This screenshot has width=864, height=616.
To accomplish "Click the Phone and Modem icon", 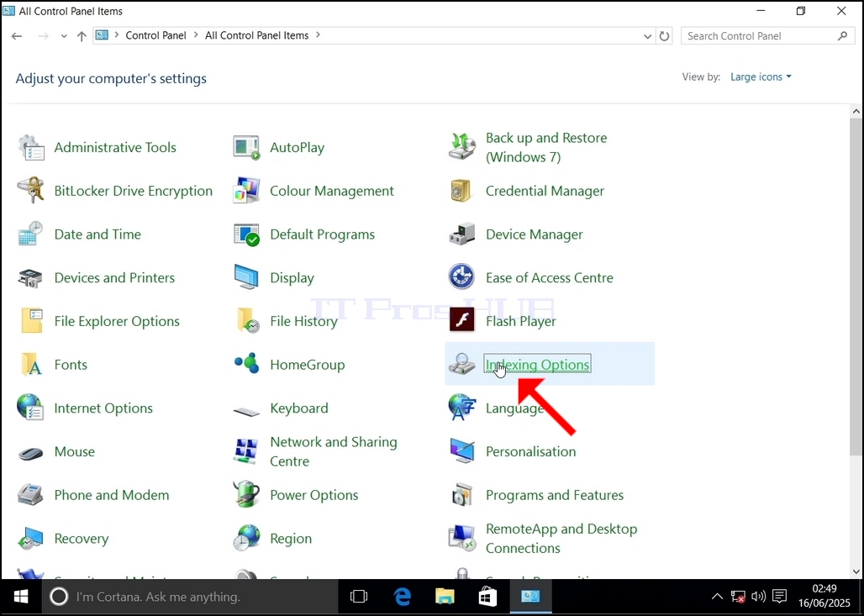I will click(x=31, y=495).
